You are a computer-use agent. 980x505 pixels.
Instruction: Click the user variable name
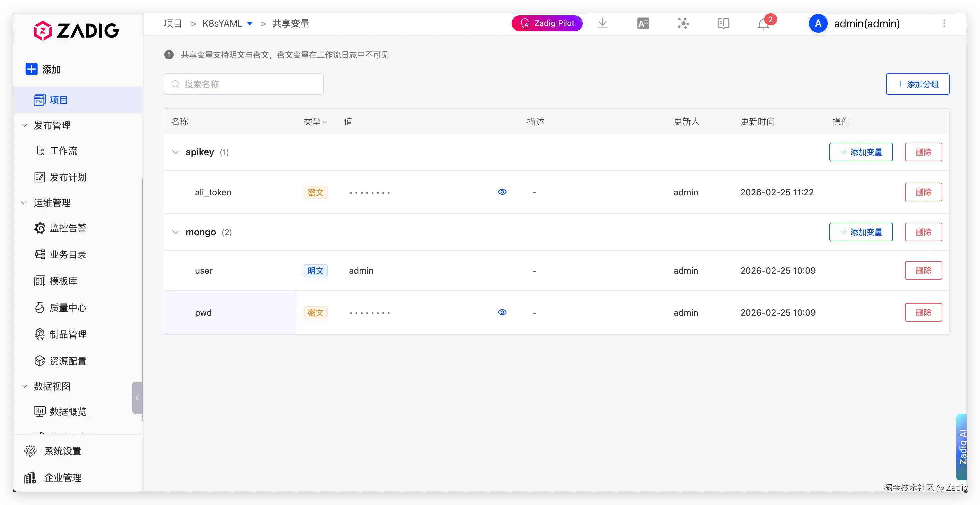pos(204,271)
